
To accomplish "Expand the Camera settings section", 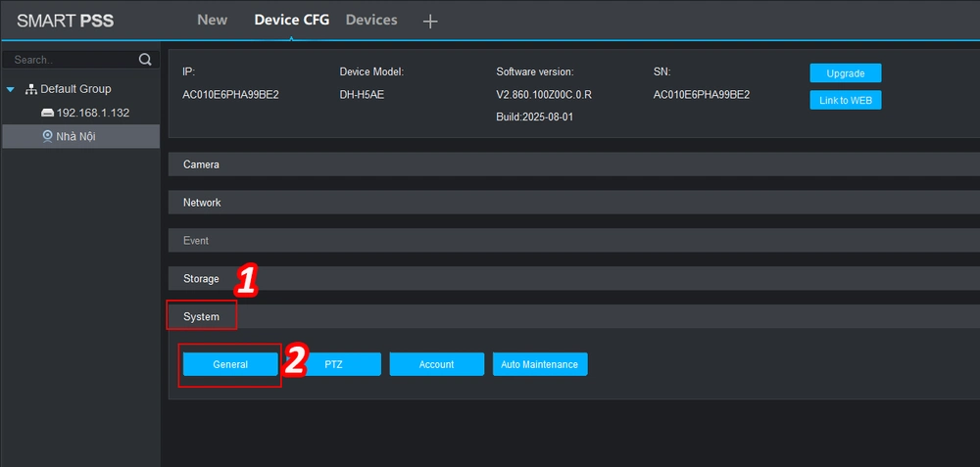I will tap(201, 164).
